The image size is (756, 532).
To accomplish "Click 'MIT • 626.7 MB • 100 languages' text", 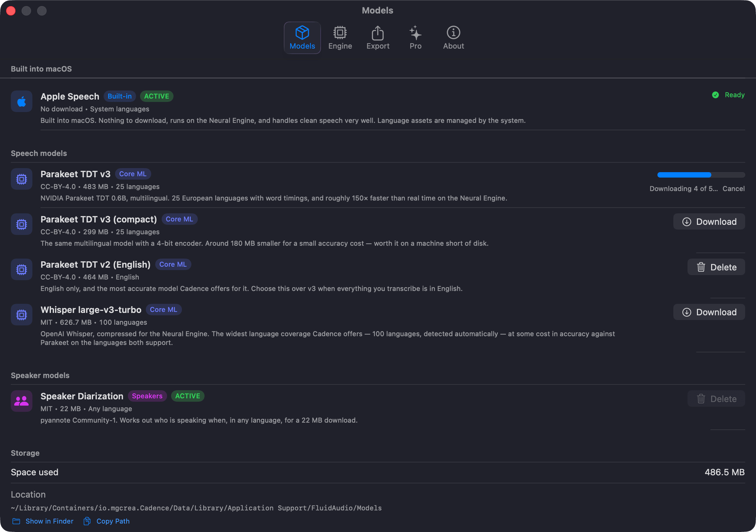I will (93, 322).
